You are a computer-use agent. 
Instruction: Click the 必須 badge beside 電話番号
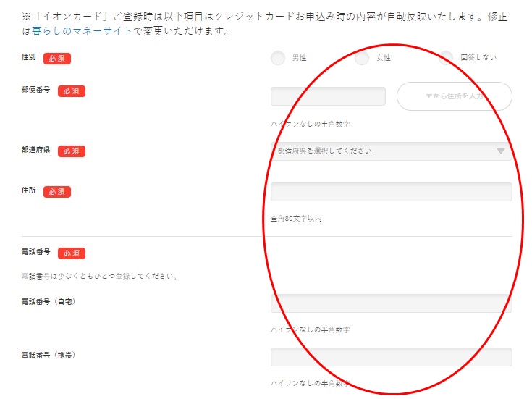[x=72, y=253]
